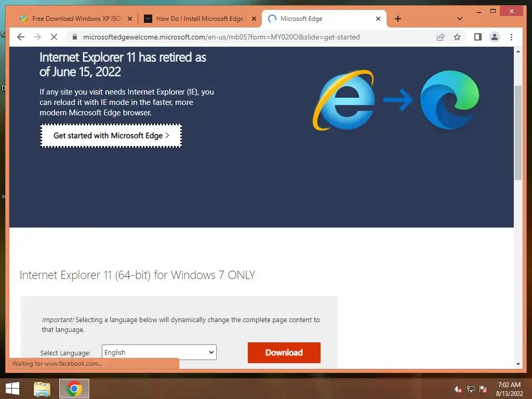This screenshot has width=532, height=399.
Task: Open Chrome's three-dot menu
Action: (x=511, y=37)
